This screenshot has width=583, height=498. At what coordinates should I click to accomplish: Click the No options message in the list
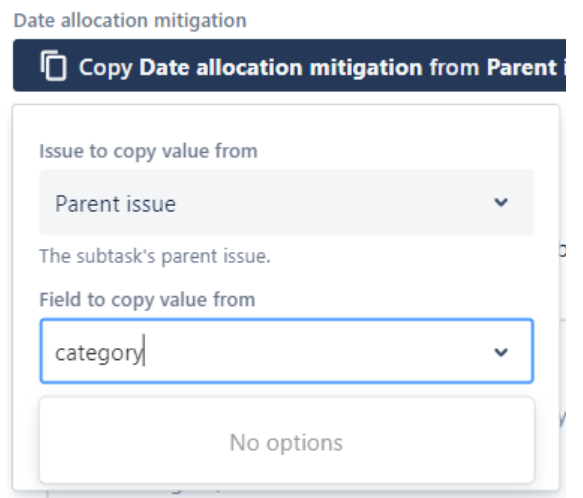coord(286,443)
